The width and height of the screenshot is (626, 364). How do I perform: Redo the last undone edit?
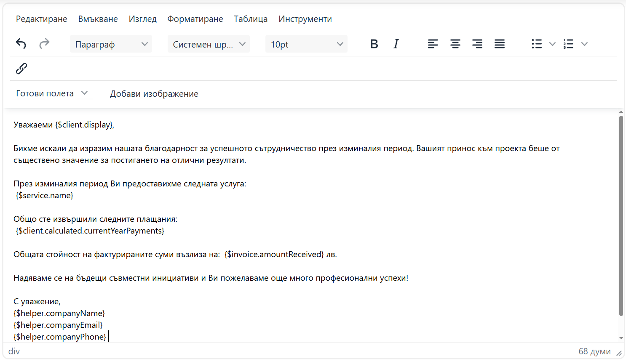pos(44,44)
